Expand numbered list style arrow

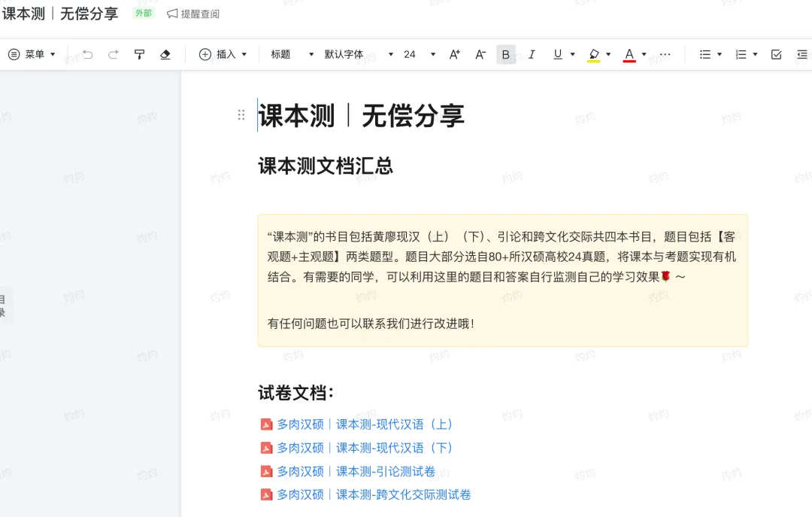755,54
